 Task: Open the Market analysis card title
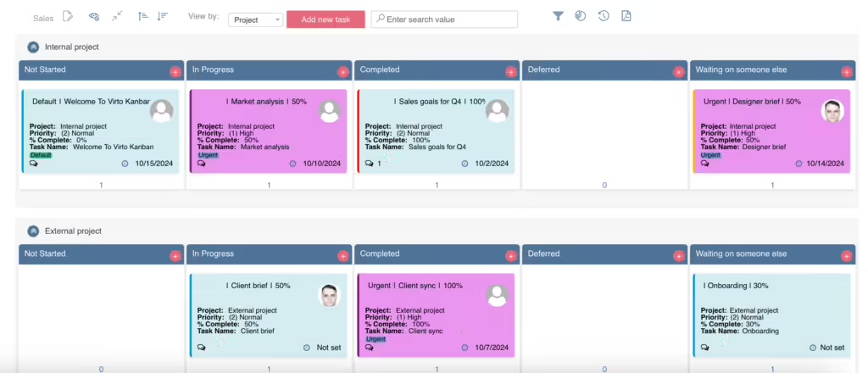click(266, 102)
